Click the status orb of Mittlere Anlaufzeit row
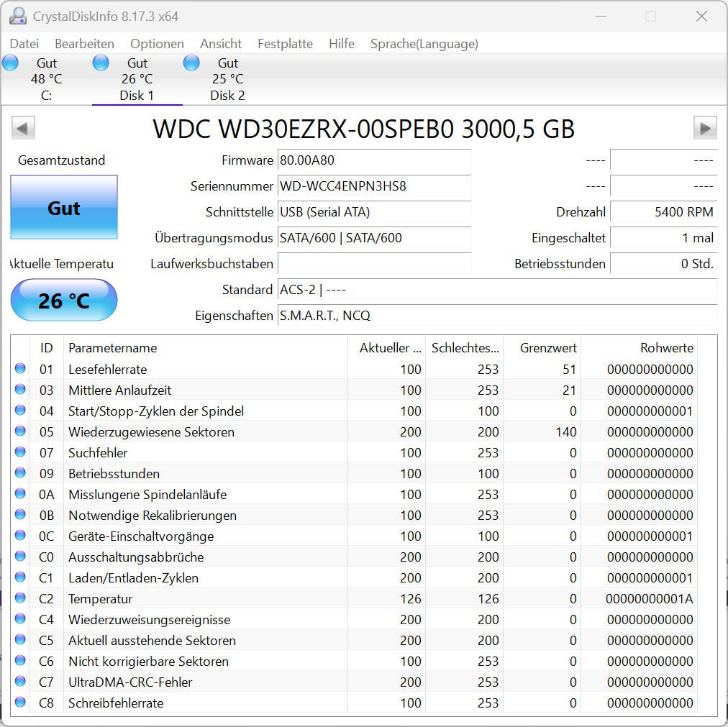728x727 pixels. pyautogui.click(x=20, y=389)
